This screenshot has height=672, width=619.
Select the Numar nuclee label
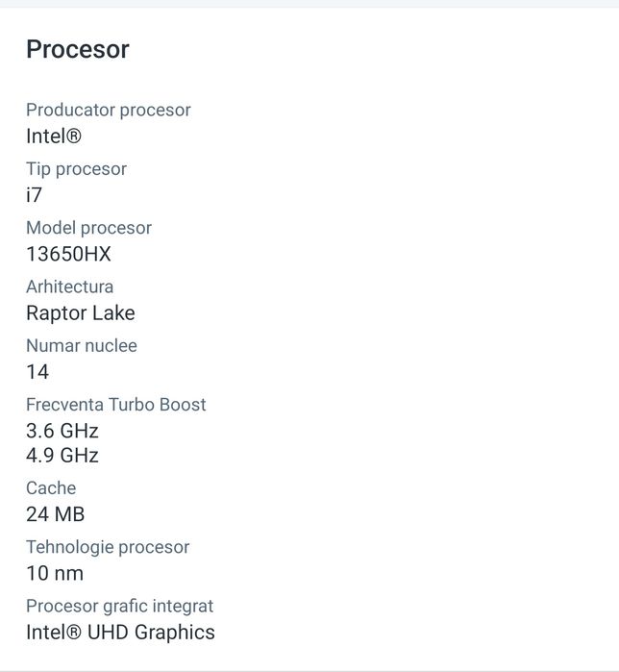click(x=82, y=346)
